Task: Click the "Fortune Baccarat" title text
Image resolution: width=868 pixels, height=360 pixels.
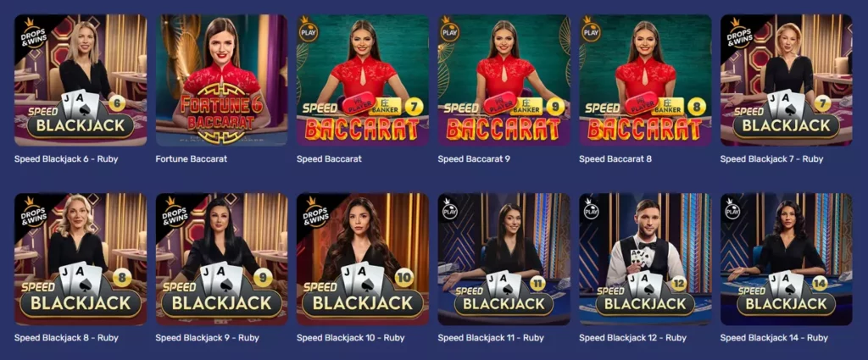Action: tap(191, 158)
